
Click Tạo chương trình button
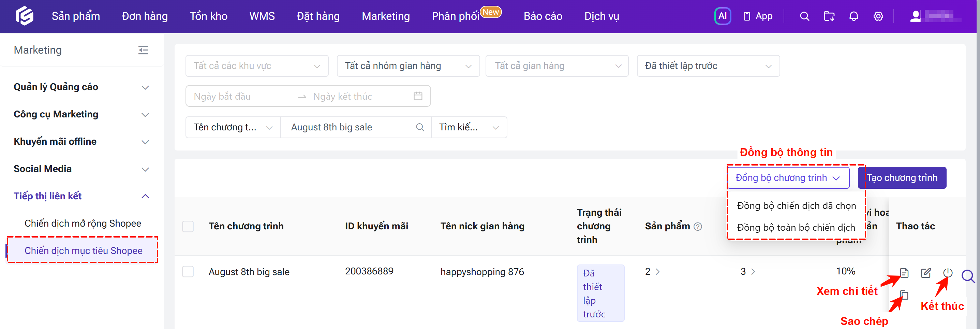tap(902, 178)
